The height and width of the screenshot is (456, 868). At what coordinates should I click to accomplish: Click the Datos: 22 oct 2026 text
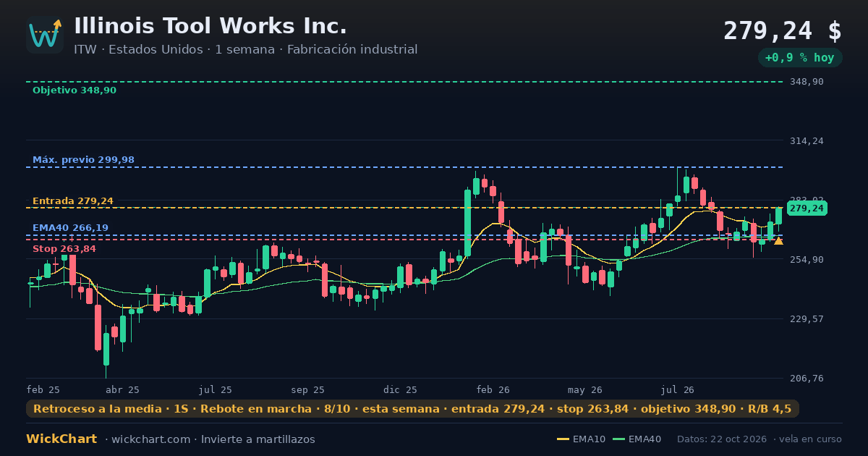pyautogui.click(x=723, y=439)
